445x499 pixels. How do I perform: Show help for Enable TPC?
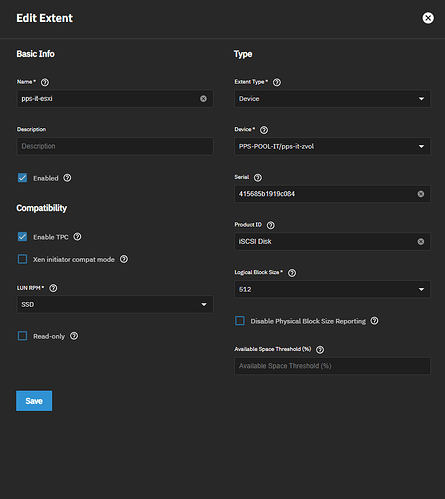click(77, 237)
